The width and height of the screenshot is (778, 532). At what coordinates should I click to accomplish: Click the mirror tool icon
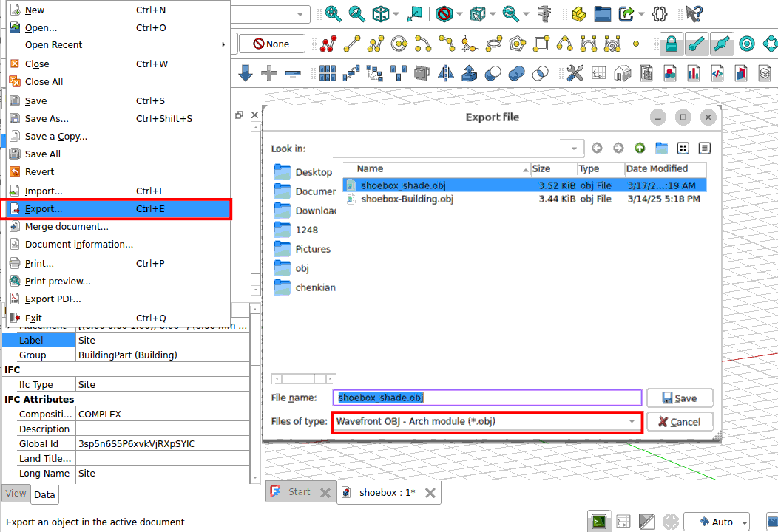point(446,73)
